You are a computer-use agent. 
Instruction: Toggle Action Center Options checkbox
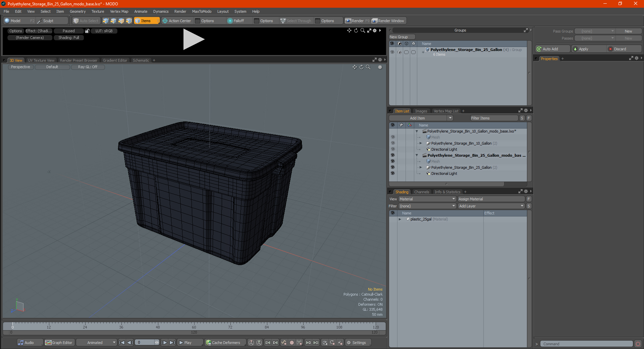tap(198, 21)
